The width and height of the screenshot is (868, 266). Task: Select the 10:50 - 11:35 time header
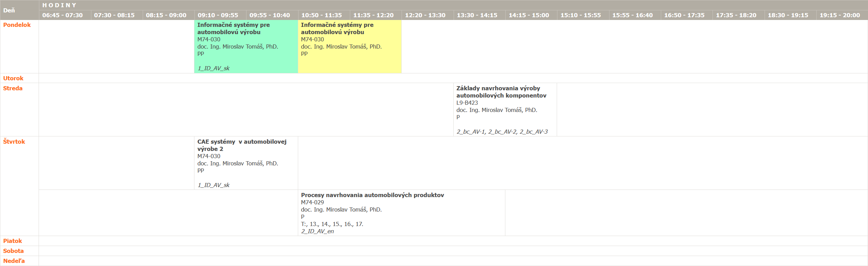322,15
